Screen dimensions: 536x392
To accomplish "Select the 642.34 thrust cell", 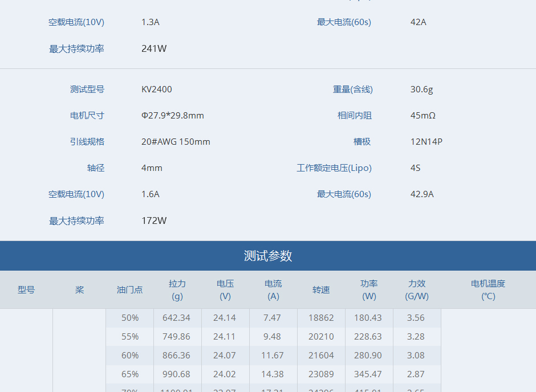I will pos(176,318).
